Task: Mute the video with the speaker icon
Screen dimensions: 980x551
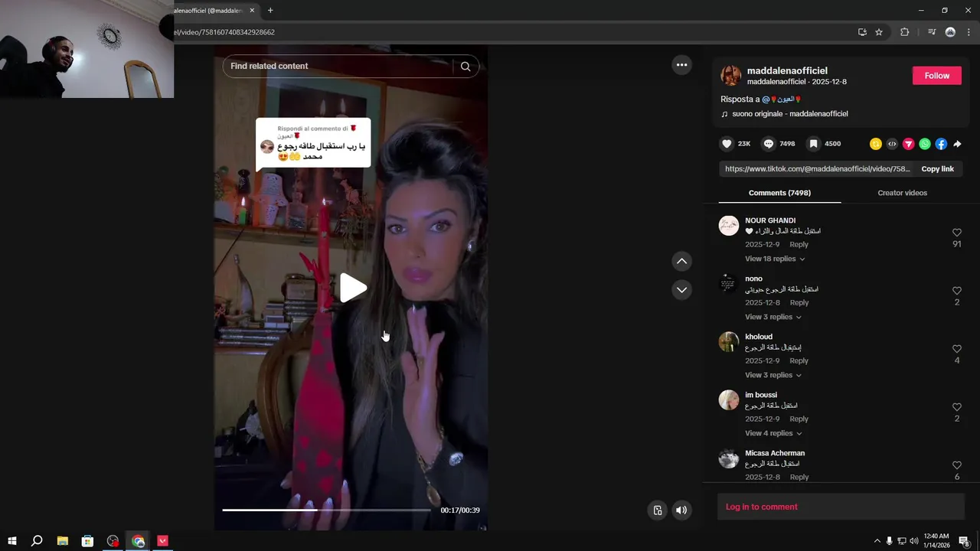Action: [x=681, y=510]
